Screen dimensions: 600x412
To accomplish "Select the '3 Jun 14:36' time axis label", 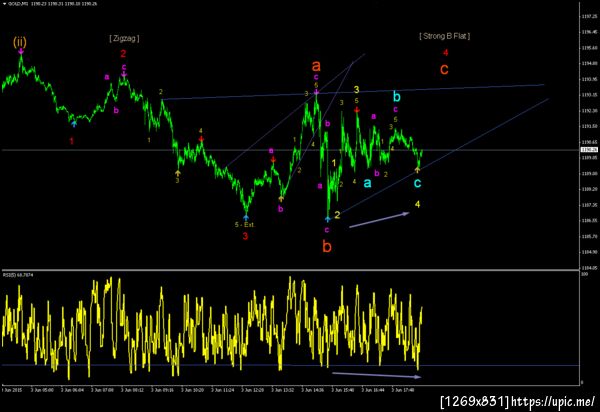I will pyautogui.click(x=313, y=390).
